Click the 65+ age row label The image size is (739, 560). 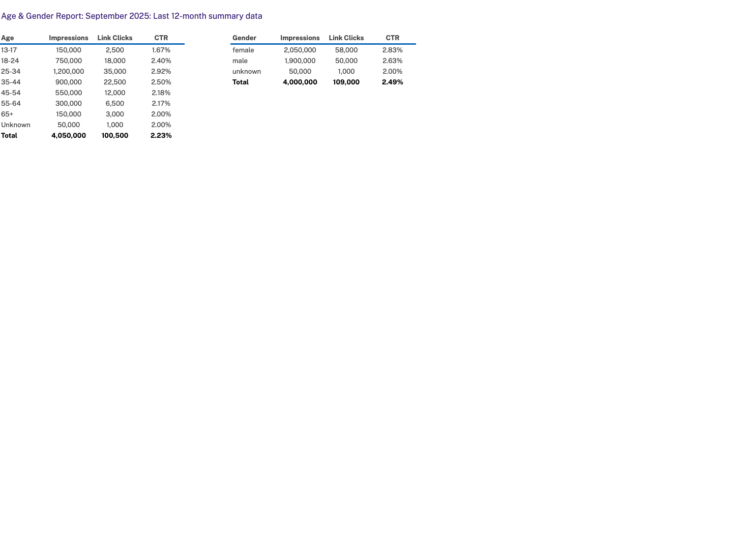tap(7, 114)
